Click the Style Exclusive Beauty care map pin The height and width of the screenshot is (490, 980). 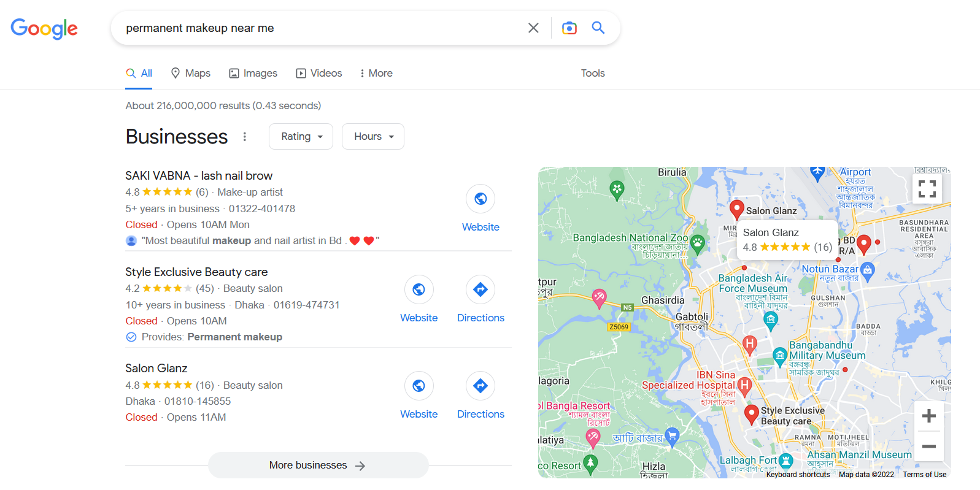point(751,415)
